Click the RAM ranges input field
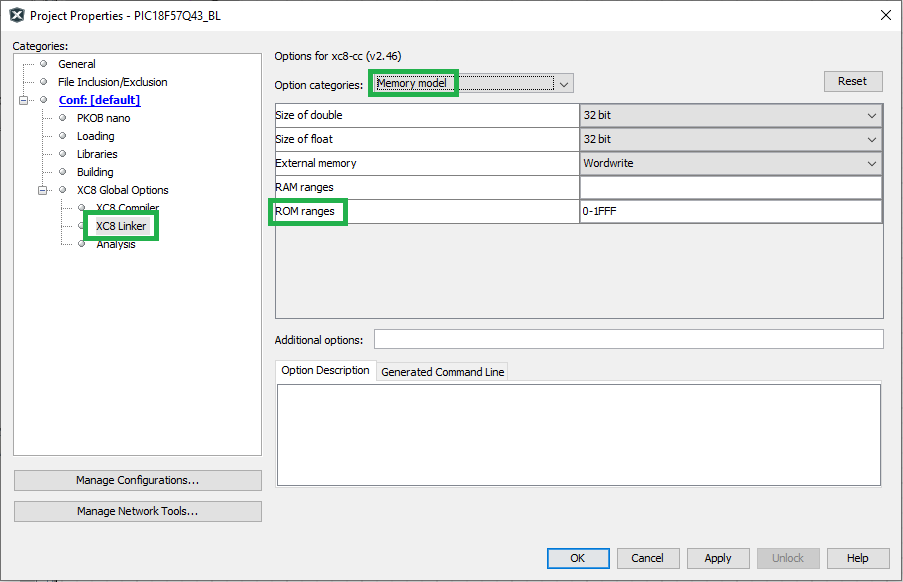903x582 pixels. 730,188
